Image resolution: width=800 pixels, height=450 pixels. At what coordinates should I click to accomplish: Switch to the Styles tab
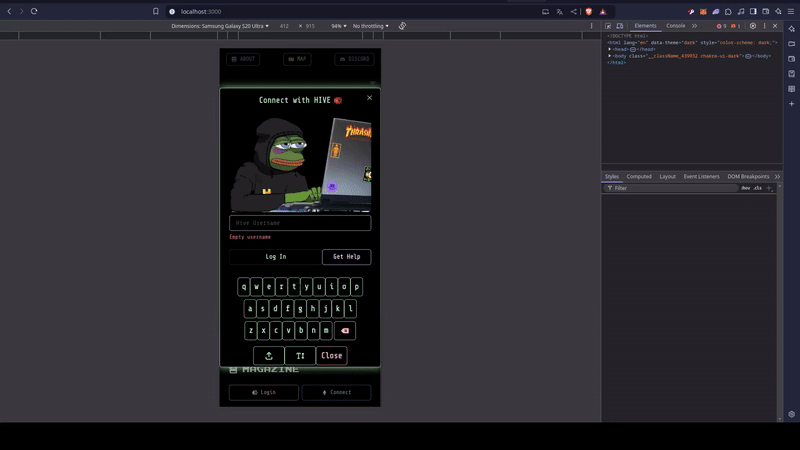[612, 177]
